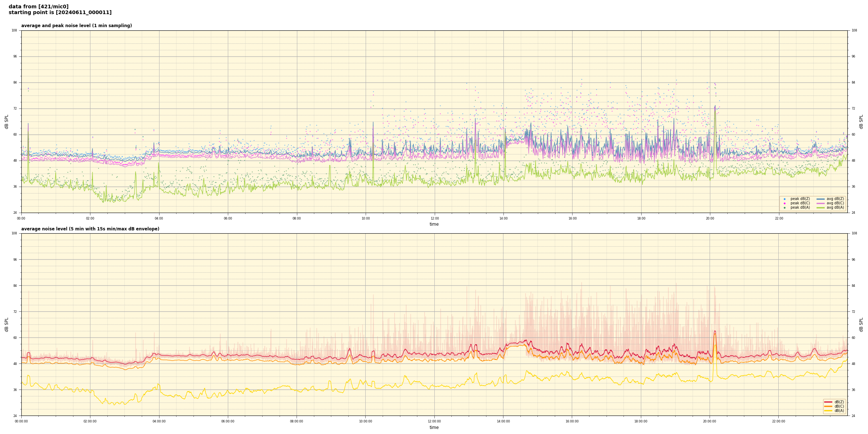
Task: Click the 20:00:00 tick label on bottom chart
Action: point(710,421)
